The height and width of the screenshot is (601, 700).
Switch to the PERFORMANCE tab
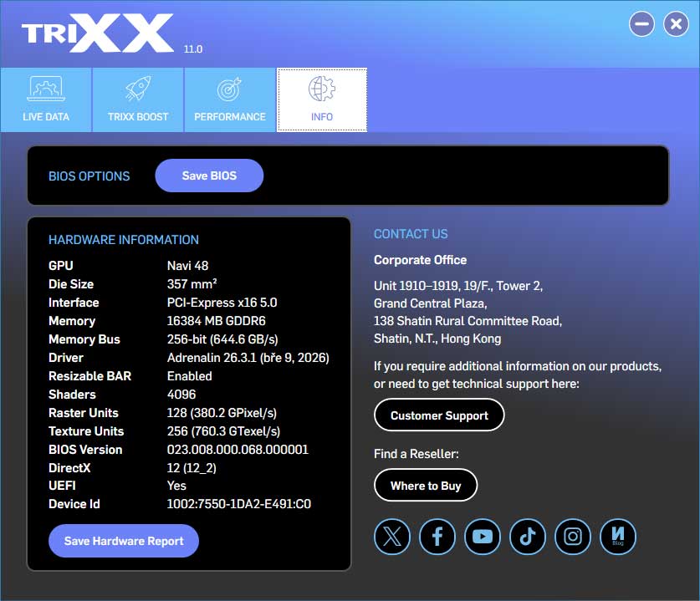click(x=229, y=99)
